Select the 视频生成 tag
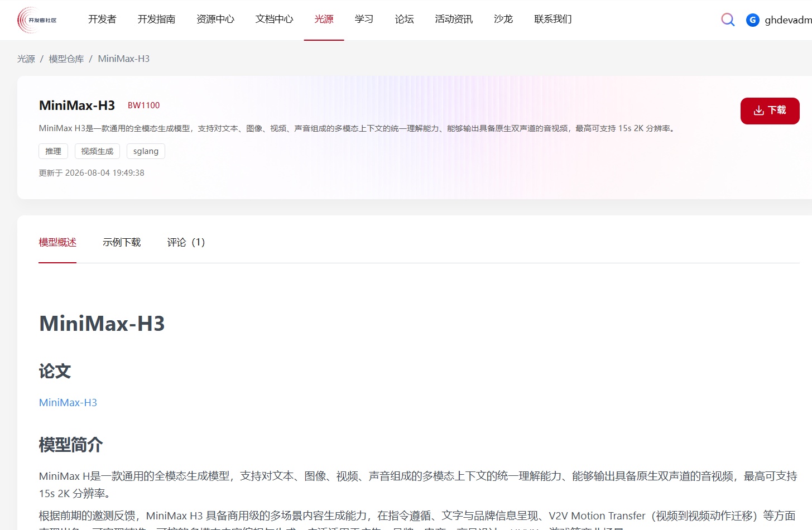812x530 pixels. tap(97, 151)
